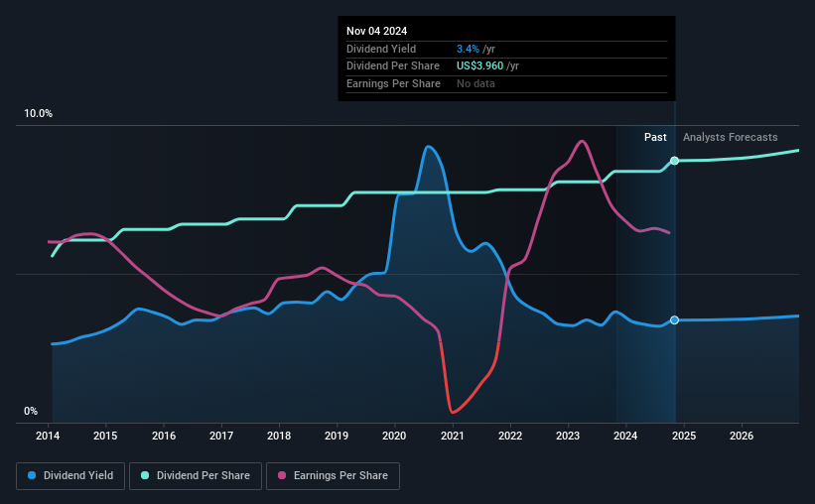Select the 2026 label on the time axis
The width and height of the screenshot is (815, 504).
click(x=742, y=436)
